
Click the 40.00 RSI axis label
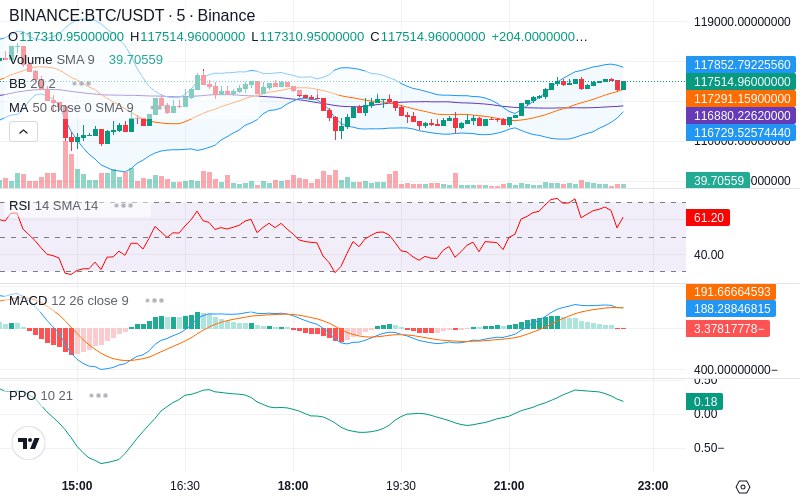click(x=709, y=255)
